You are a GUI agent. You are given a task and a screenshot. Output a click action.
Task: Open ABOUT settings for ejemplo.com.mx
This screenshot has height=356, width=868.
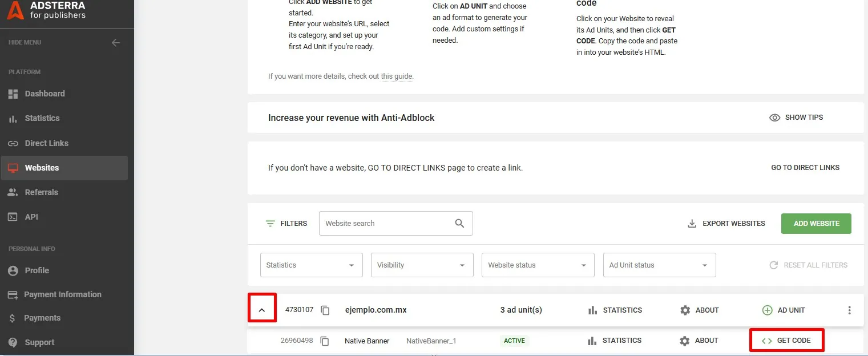click(x=699, y=310)
